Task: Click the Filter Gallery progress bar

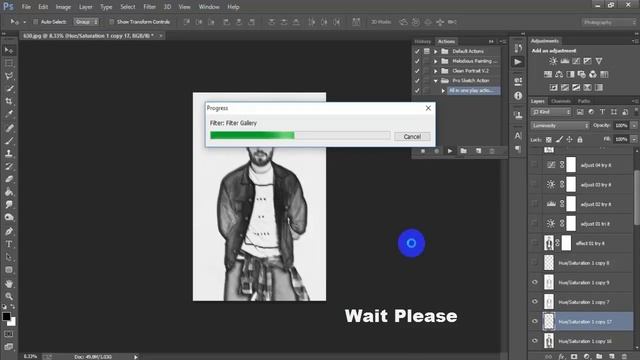Action: click(x=300, y=136)
